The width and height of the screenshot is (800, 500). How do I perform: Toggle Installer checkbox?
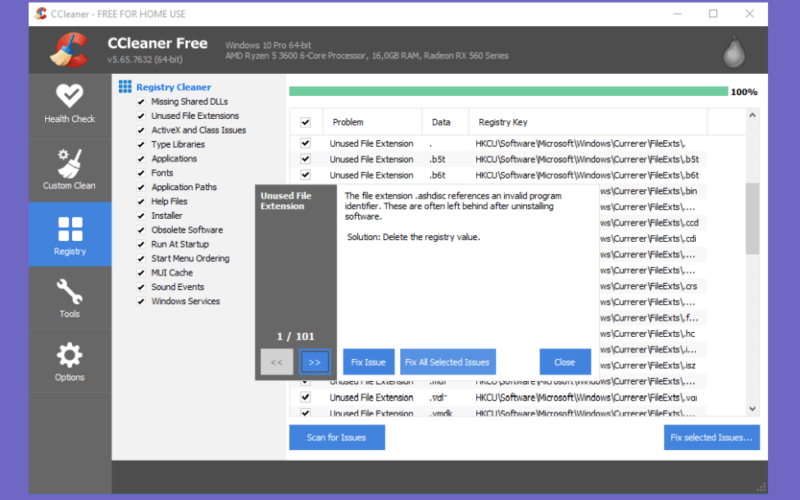(141, 216)
